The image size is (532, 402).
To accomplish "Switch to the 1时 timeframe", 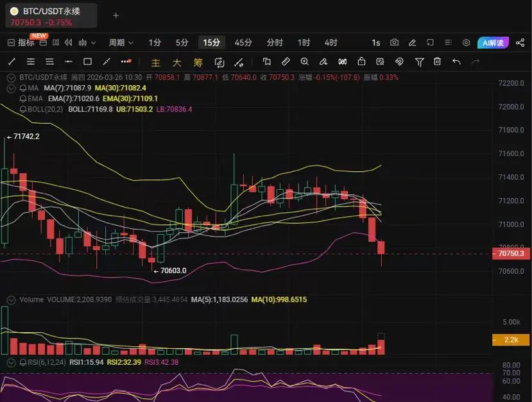I will pyautogui.click(x=304, y=43).
